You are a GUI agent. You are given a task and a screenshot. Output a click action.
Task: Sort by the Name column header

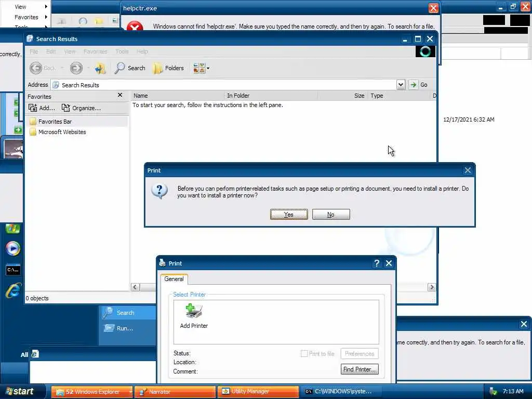(178, 96)
